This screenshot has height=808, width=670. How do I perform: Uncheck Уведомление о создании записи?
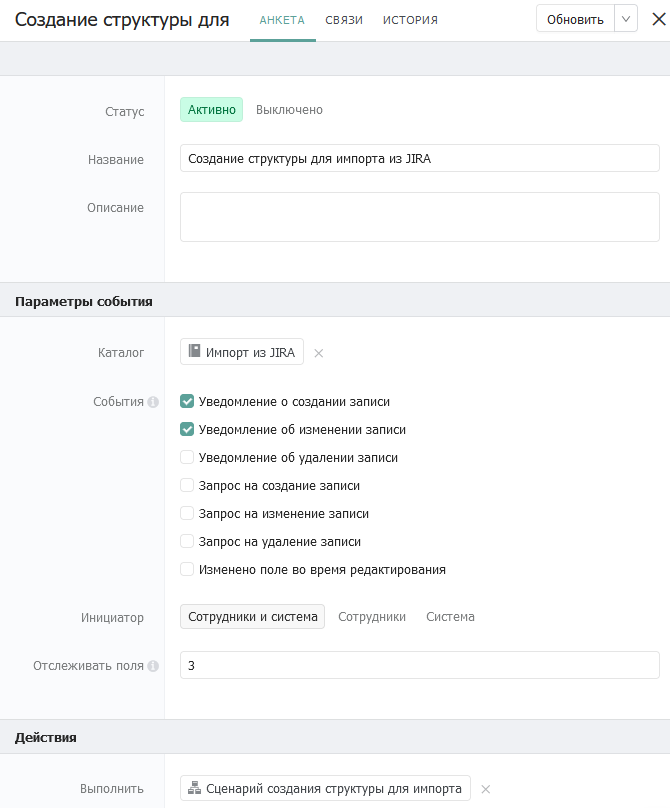pos(187,401)
